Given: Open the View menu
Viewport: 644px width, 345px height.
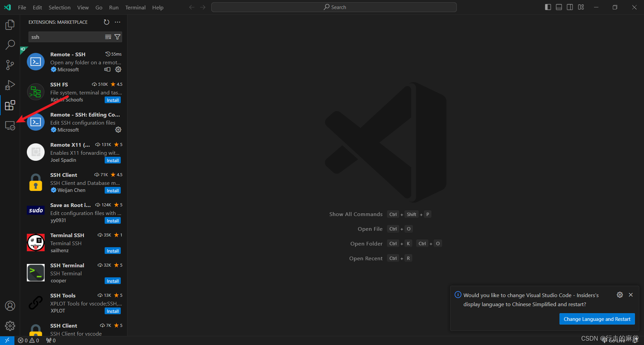Looking at the screenshot, I should click(83, 7).
